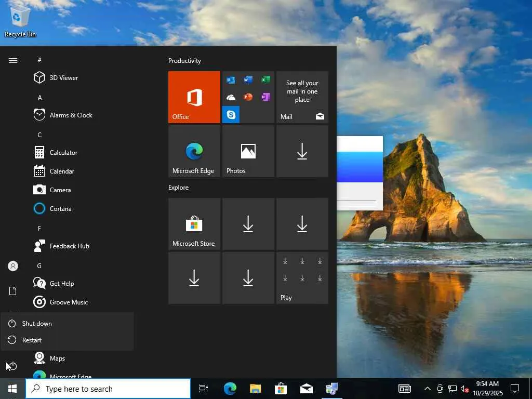Open Mail from the taskbar
The height and width of the screenshot is (399, 532).
(306, 389)
